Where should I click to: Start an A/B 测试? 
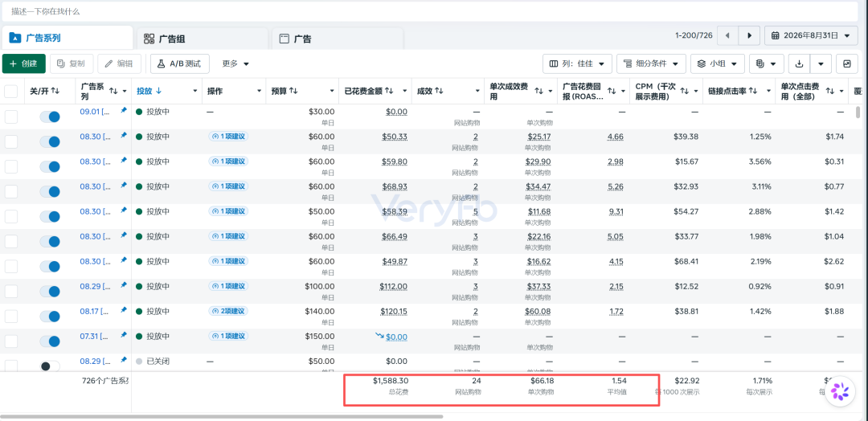coord(180,63)
